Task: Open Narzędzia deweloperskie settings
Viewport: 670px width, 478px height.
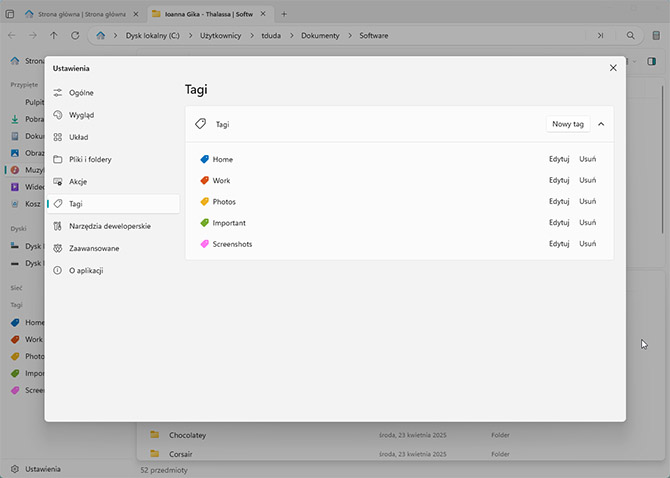Action: [x=110, y=226]
